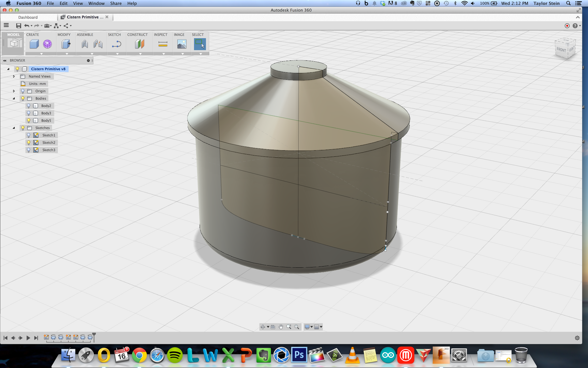Choose the spline Sketch tool
The width and height of the screenshot is (588, 368).
(x=117, y=44)
